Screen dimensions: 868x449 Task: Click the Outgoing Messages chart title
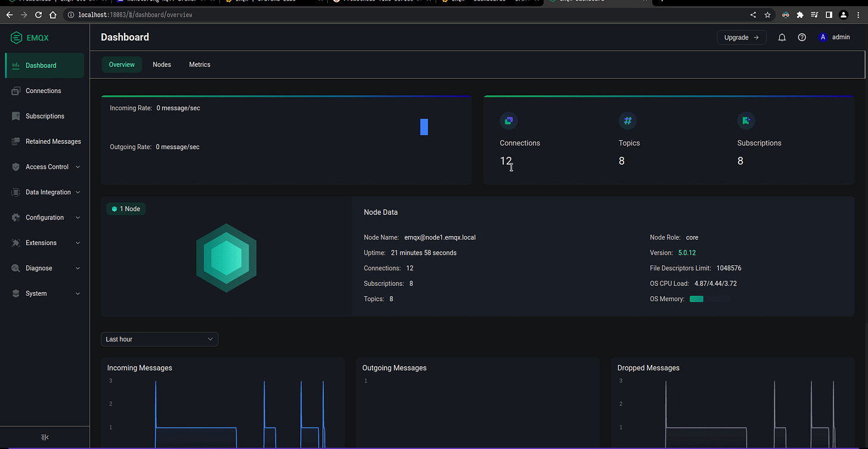(395, 368)
